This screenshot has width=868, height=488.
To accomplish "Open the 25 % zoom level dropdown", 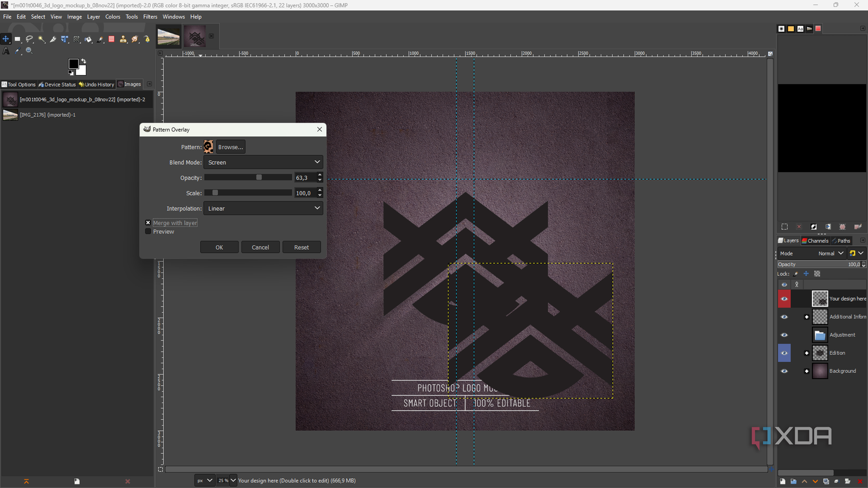I will click(227, 480).
